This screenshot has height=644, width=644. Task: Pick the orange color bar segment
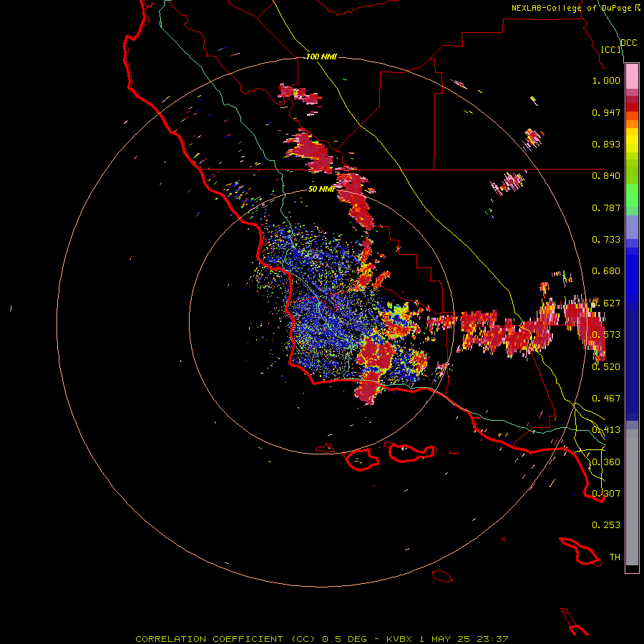pyautogui.click(x=632, y=124)
